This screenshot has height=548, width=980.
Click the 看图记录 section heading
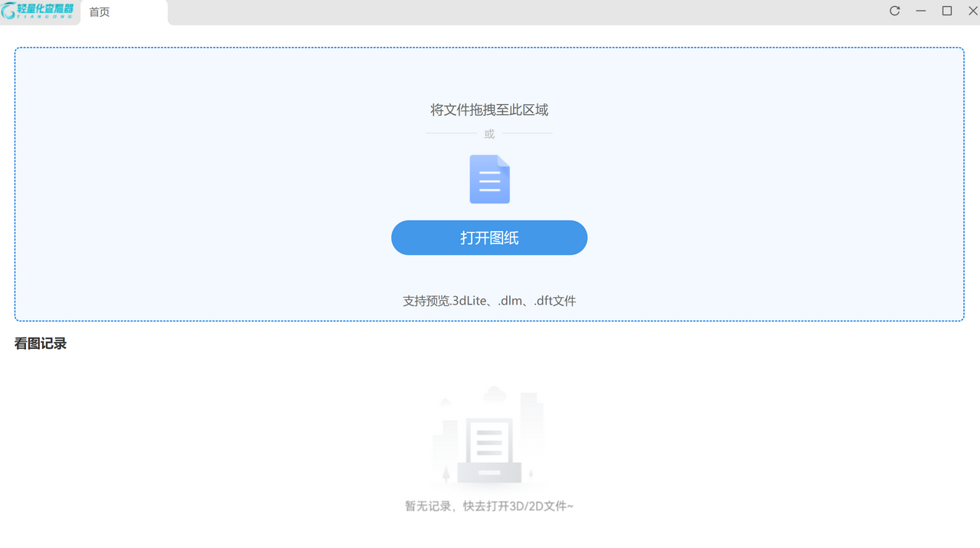40,343
